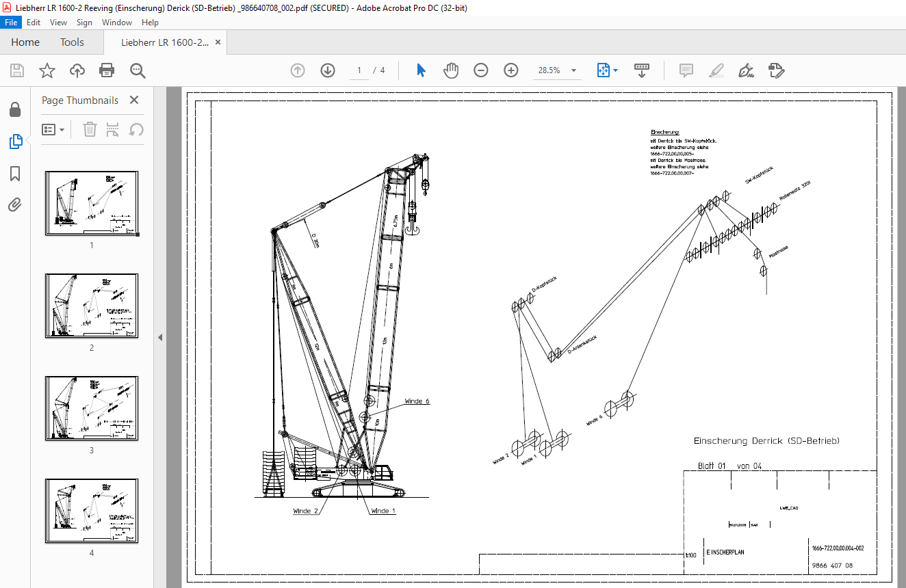
Task: Add a sticky note comment
Action: (686, 70)
